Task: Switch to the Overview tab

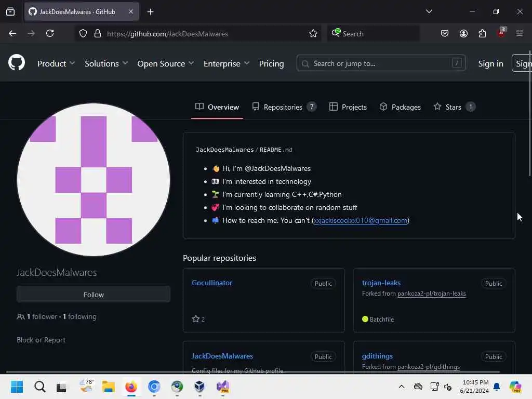Action: tap(217, 107)
